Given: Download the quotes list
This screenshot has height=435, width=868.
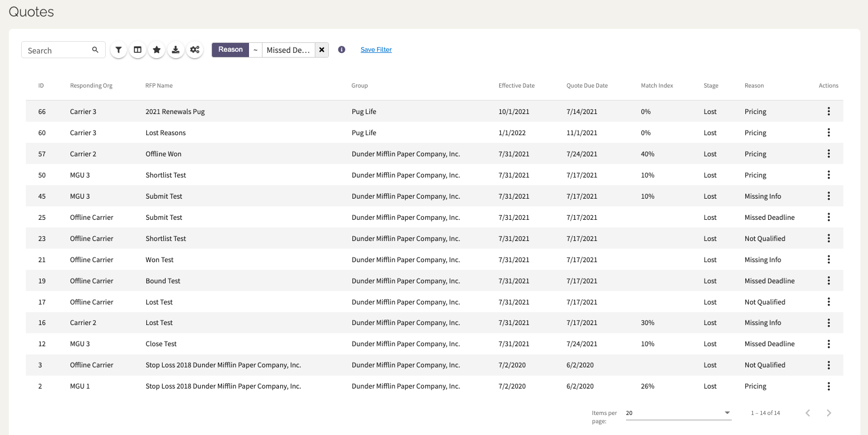Looking at the screenshot, I should (176, 50).
